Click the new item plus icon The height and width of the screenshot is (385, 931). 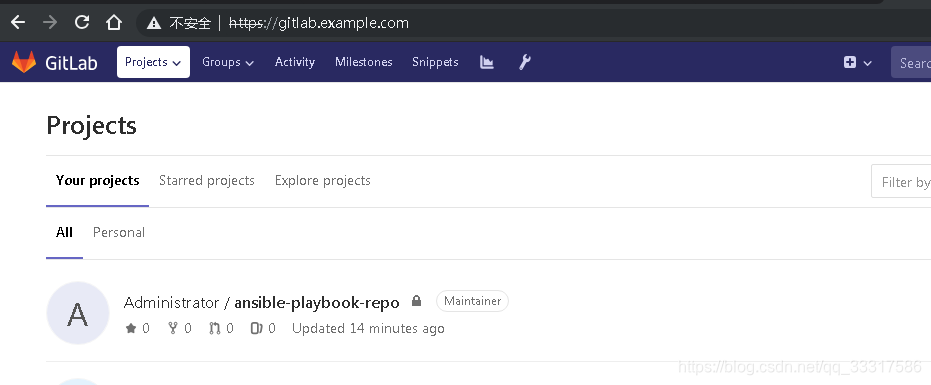click(x=850, y=62)
